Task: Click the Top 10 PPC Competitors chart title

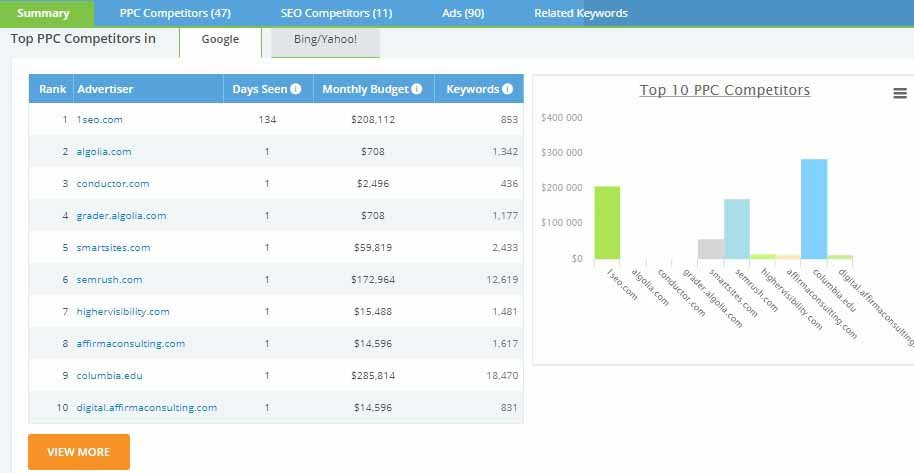Action: click(x=725, y=90)
